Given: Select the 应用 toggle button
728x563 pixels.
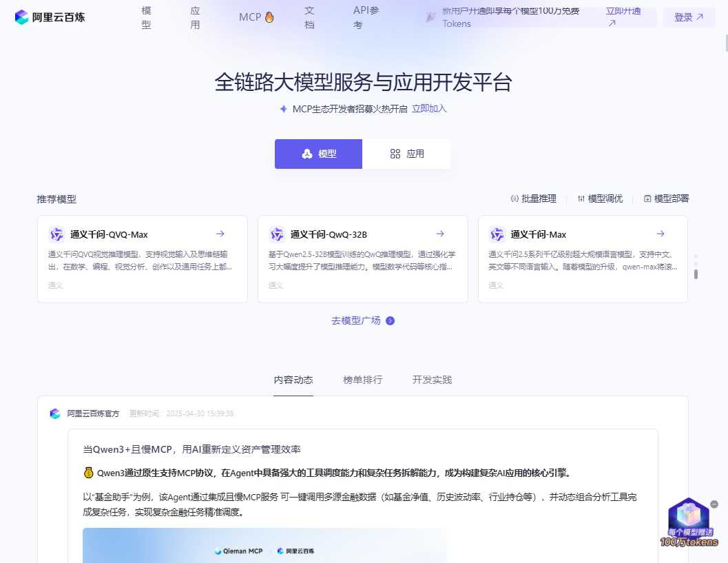Looking at the screenshot, I should [x=406, y=154].
